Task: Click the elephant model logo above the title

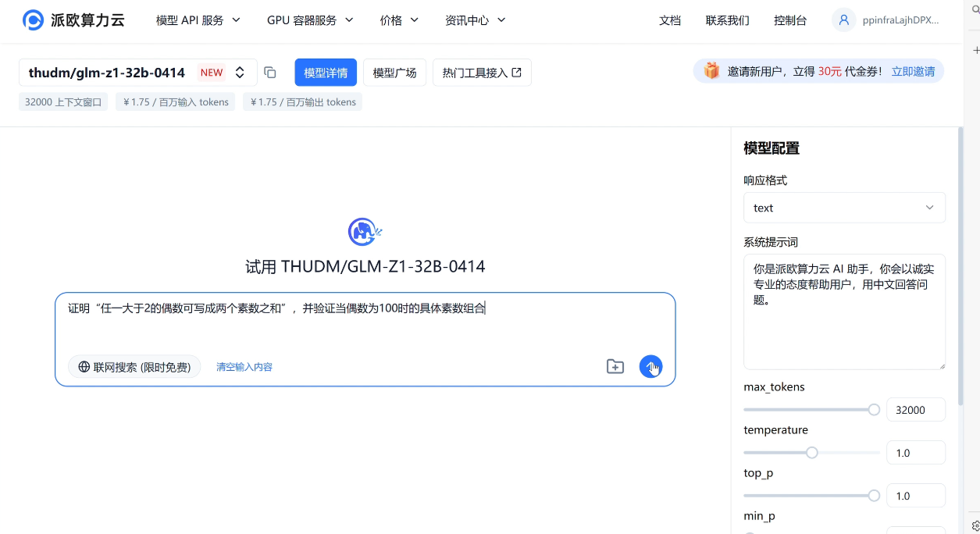Action: coord(365,232)
